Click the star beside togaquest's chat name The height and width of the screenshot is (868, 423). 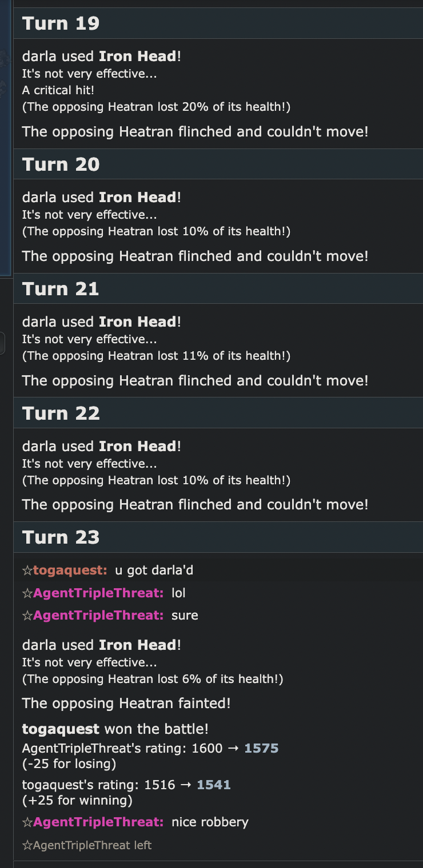27,570
